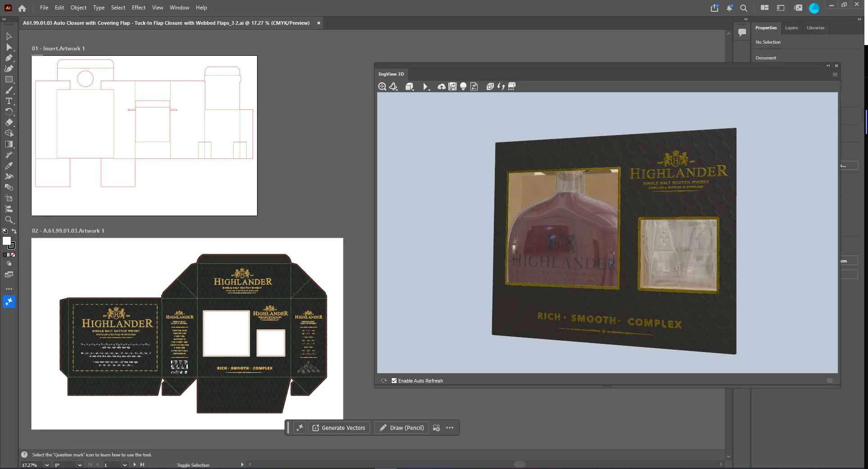Image resolution: width=868 pixels, height=469 pixels.
Task: Open the Comments speech bubble panel
Action: pyautogui.click(x=742, y=32)
